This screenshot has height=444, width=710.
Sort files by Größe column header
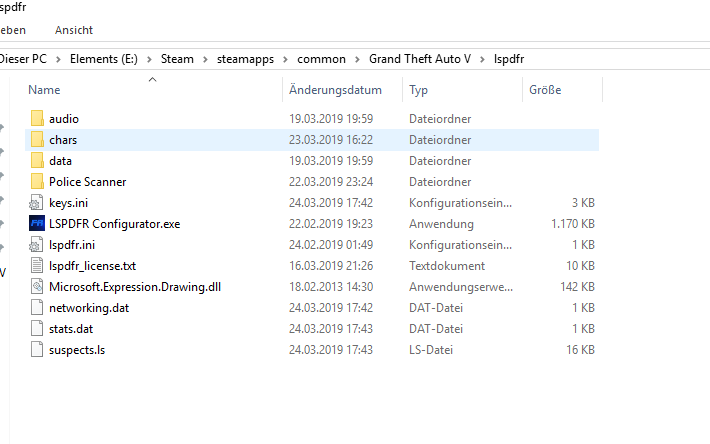point(545,90)
